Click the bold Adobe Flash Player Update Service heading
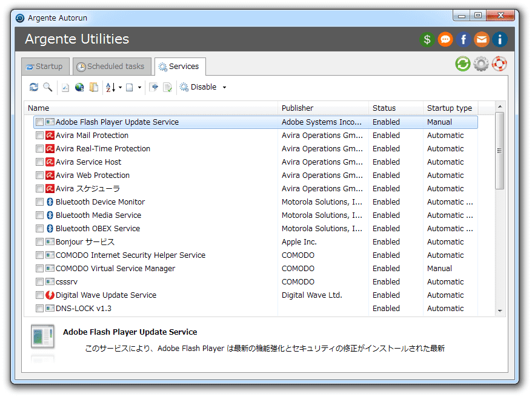Screen dimensions: 532x397 130,332
